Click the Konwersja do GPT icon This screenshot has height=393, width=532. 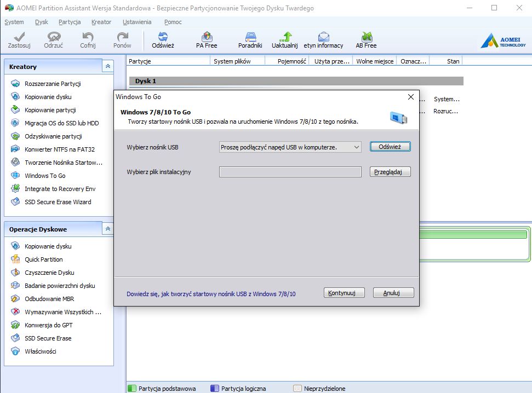tap(15, 325)
